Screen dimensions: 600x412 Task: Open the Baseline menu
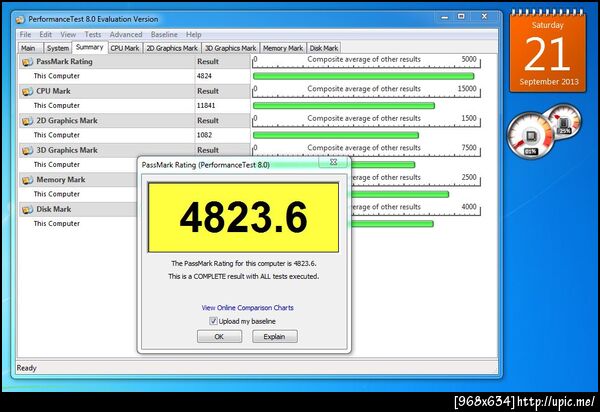pos(164,34)
